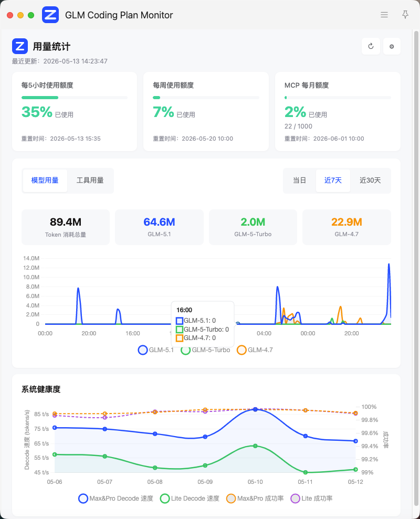Click the 89.4M Token 消耗总量 card
The image size is (420, 519).
[66, 227]
